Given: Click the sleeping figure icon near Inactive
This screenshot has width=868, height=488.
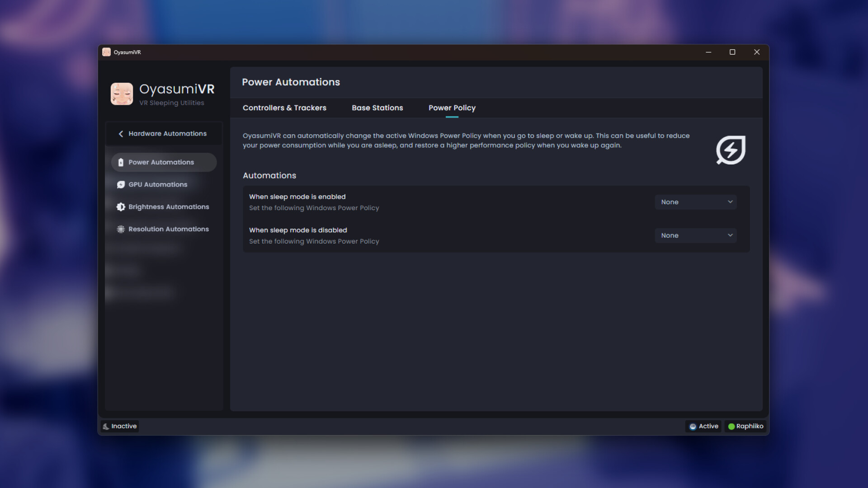Looking at the screenshot, I should [106, 426].
